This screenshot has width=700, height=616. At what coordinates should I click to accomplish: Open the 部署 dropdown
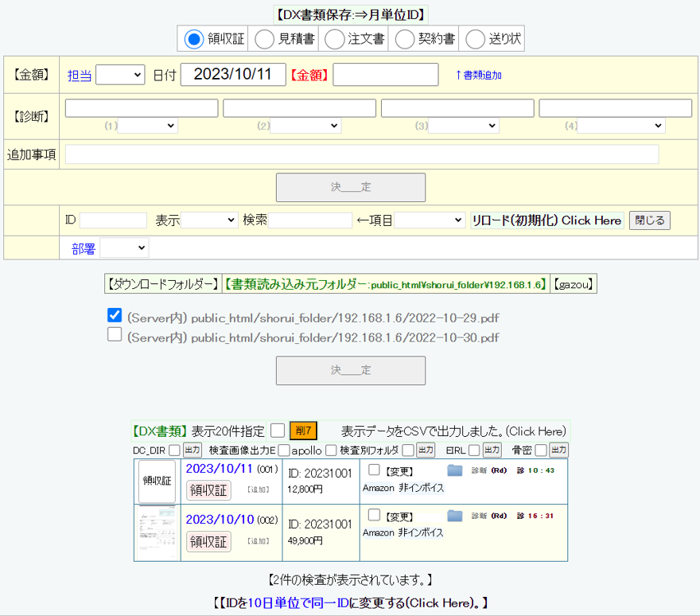point(124,248)
